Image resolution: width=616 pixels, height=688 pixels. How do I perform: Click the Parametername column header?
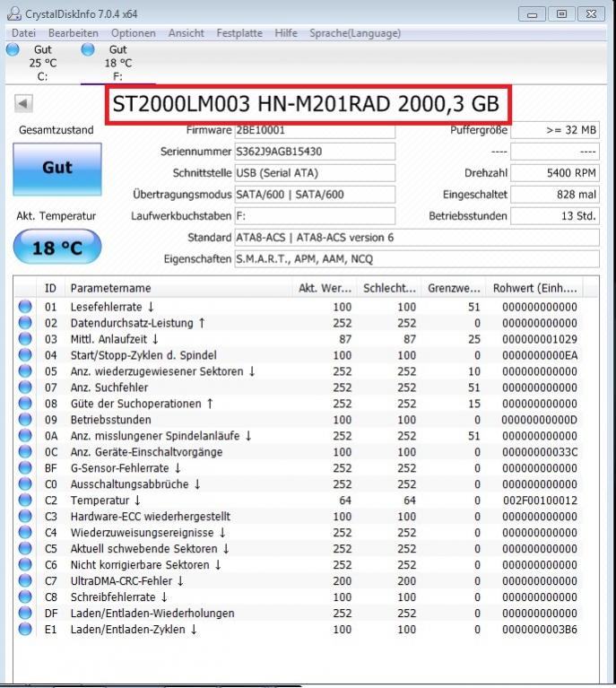point(178,288)
